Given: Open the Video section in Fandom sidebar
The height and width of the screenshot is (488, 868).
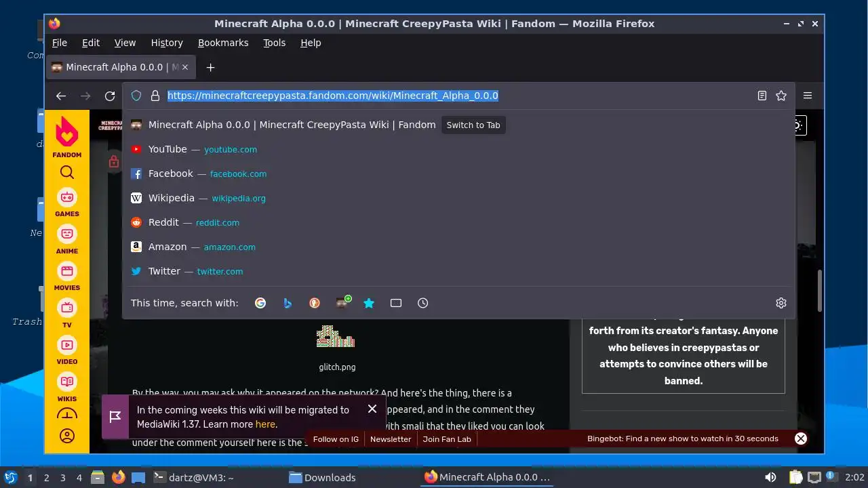Looking at the screenshot, I should (67, 350).
